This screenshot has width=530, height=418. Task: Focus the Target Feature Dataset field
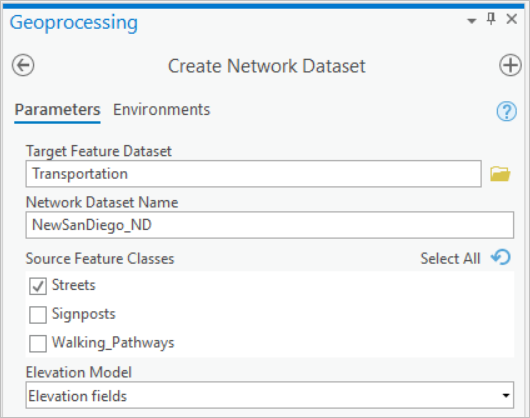click(254, 174)
